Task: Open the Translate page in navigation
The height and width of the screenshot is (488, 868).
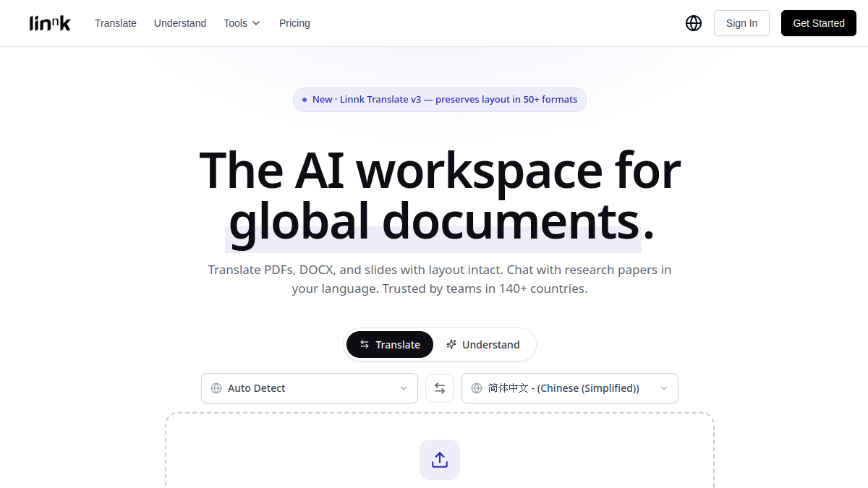Action: coord(116,23)
